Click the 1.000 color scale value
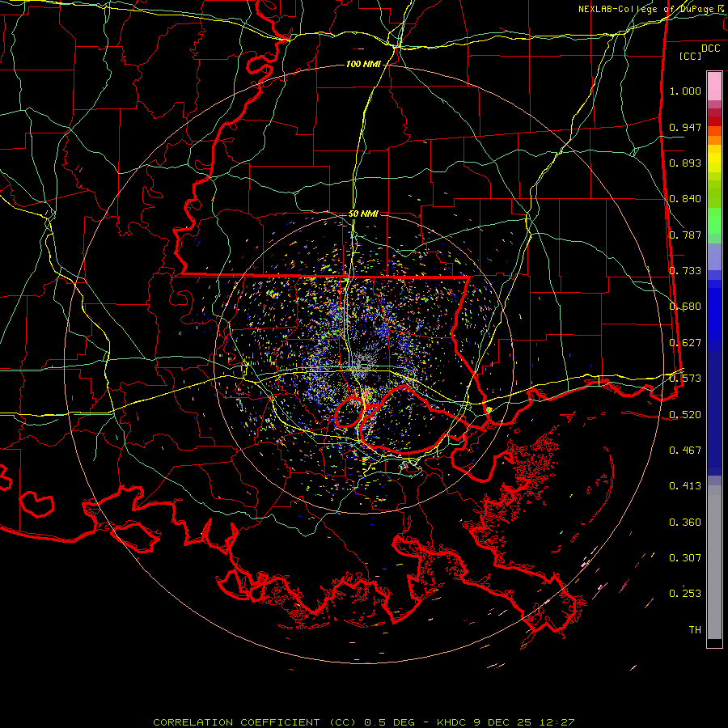Image resolution: width=728 pixels, height=728 pixels. click(685, 91)
